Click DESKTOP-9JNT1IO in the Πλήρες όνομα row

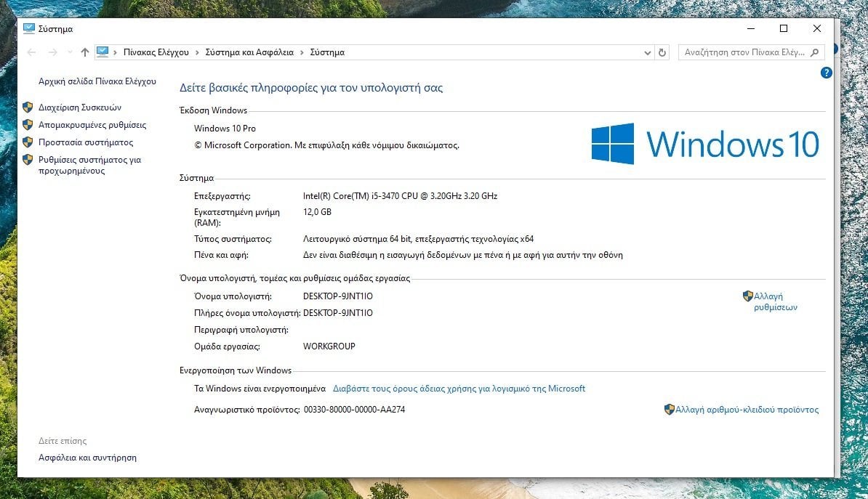click(338, 312)
